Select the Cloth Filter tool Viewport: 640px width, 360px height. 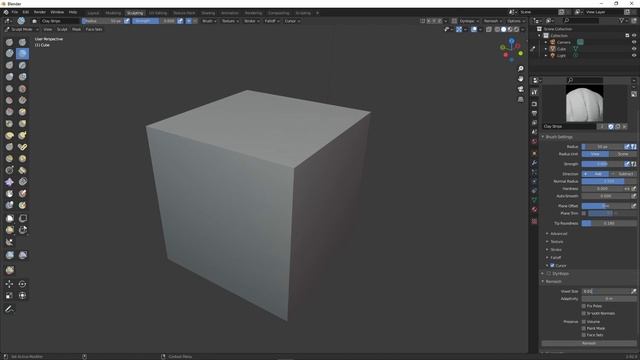tap(22, 255)
